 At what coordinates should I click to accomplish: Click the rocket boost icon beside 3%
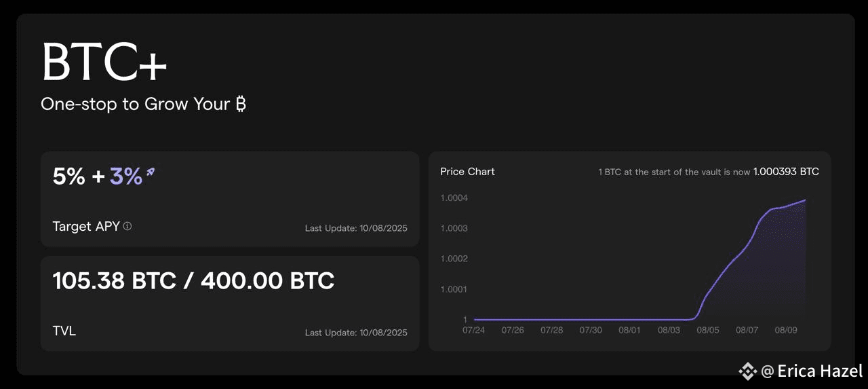pyautogui.click(x=151, y=173)
